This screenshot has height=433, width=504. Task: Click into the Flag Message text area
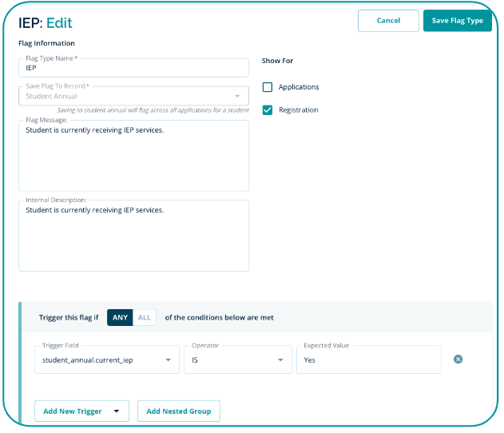point(133,160)
